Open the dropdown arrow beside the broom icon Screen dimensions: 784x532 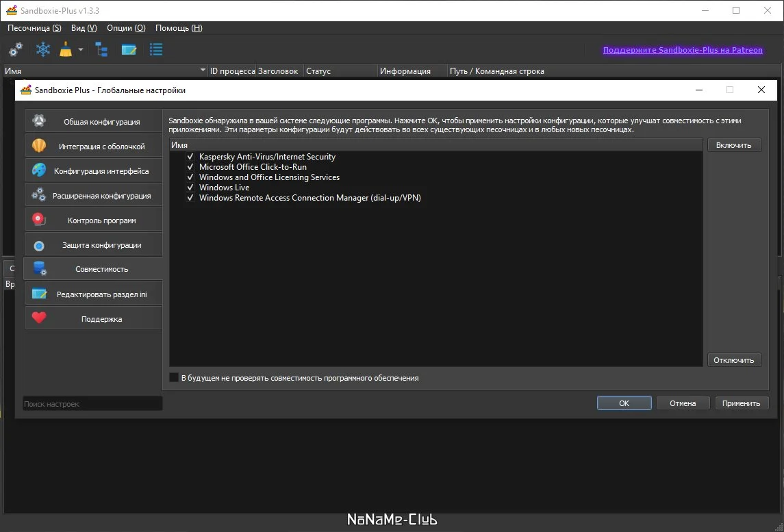pos(81,49)
